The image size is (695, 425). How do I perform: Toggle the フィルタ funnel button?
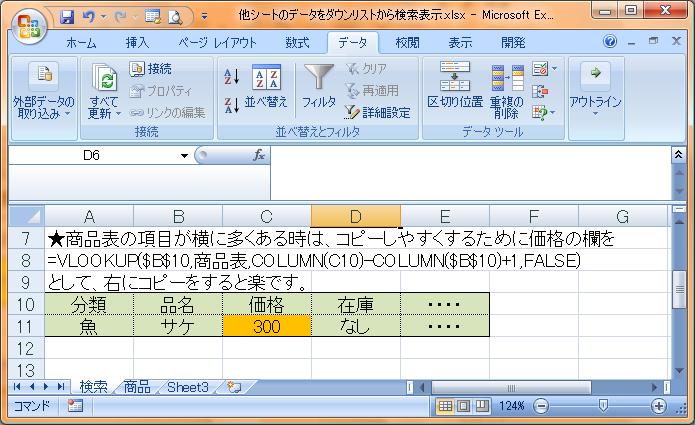(319, 86)
